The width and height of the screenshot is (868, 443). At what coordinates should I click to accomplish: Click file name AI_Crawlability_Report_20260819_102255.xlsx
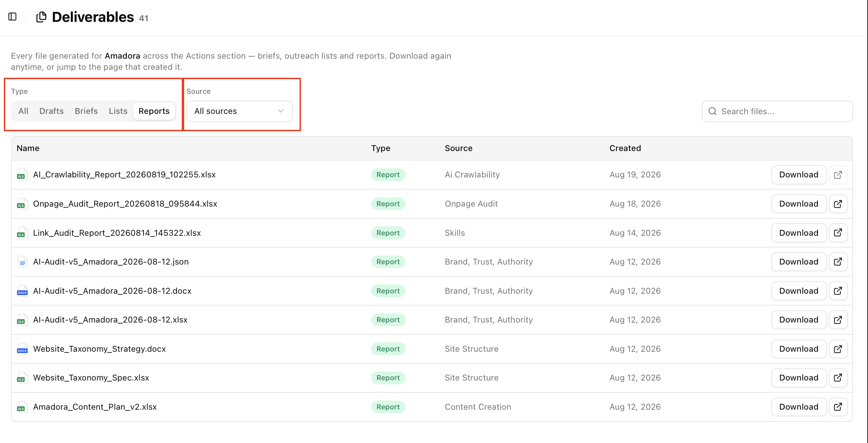[124, 175]
